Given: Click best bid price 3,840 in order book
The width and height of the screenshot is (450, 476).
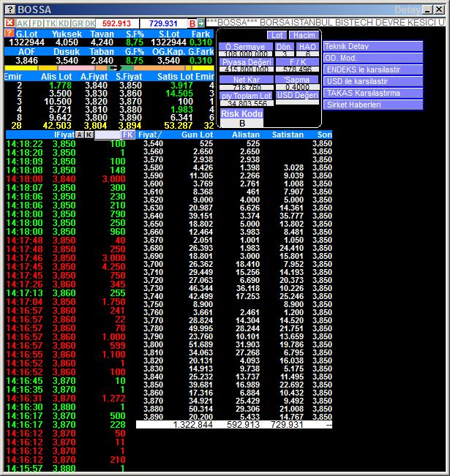Looking at the screenshot, I should click(x=96, y=86).
